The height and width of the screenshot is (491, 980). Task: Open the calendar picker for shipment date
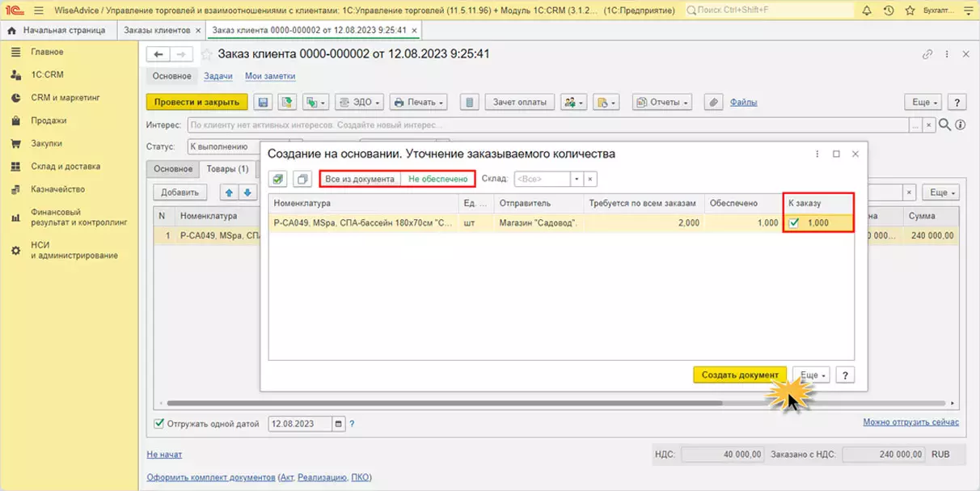[338, 423]
